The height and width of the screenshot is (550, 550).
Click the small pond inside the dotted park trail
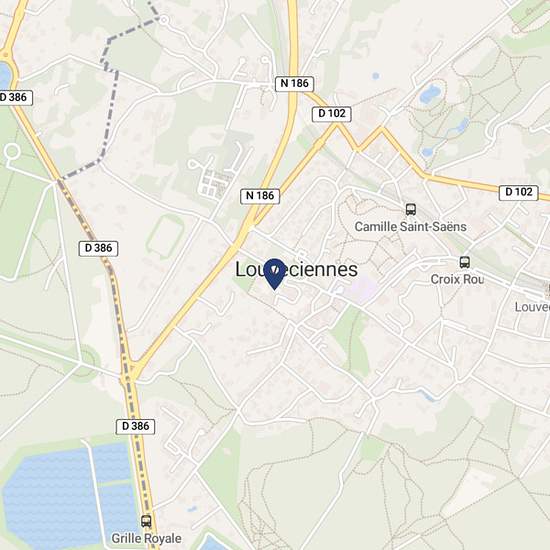click(430, 93)
